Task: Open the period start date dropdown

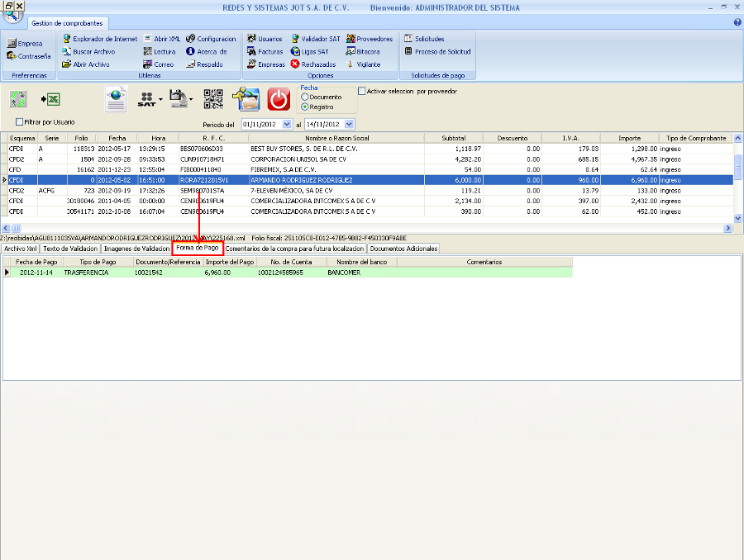Action: click(x=287, y=124)
